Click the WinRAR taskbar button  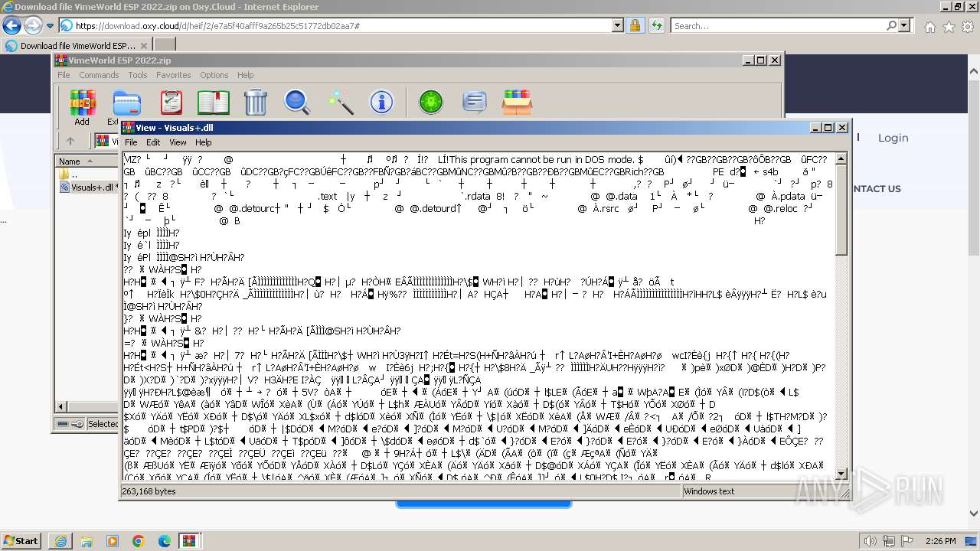[190, 541]
